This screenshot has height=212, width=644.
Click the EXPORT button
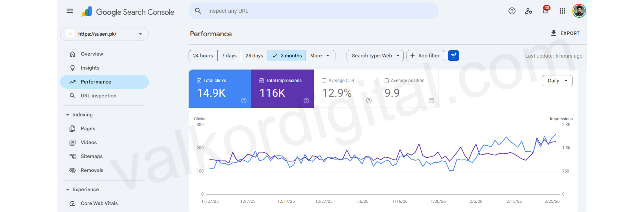pyautogui.click(x=565, y=33)
